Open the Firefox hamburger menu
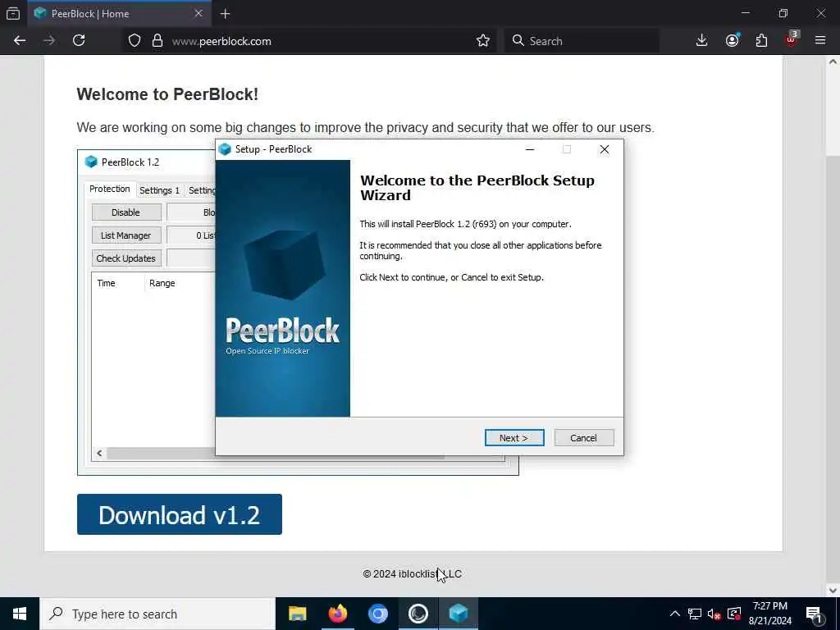Screen dimensions: 840x630 coord(820,41)
